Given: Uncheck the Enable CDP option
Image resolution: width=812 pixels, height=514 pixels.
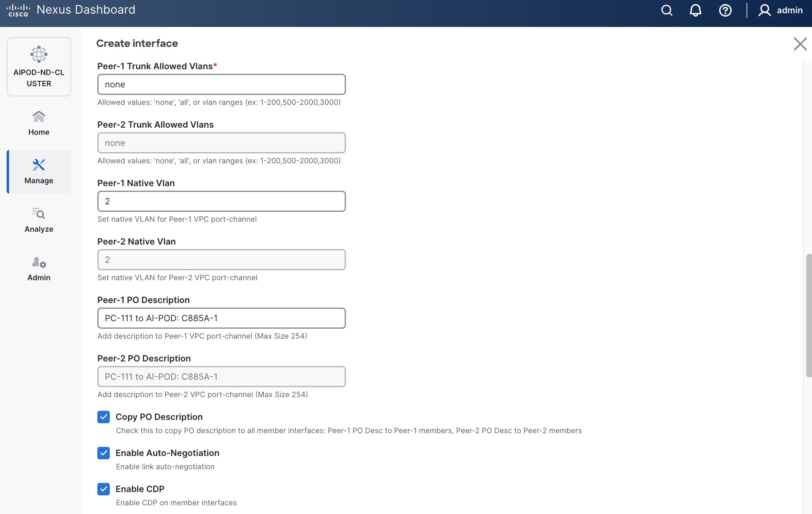Looking at the screenshot, I should pos(104,489).
